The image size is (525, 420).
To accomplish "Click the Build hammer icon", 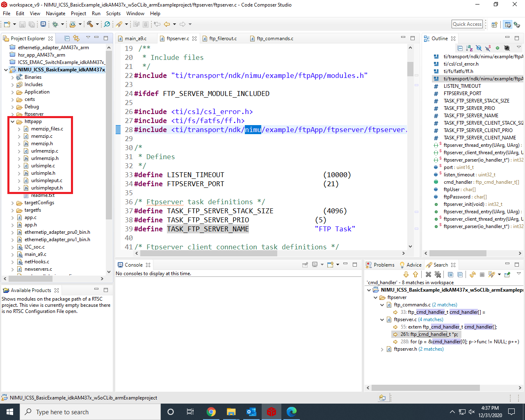I will tap(90, 24).
